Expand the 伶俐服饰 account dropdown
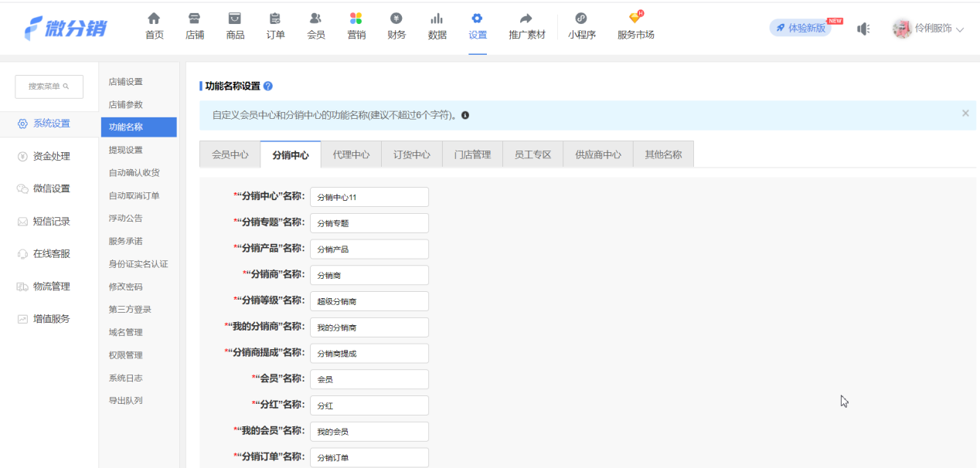Image resolution: width=980 pixels, height=468 pixels. [x=959, y=29]
